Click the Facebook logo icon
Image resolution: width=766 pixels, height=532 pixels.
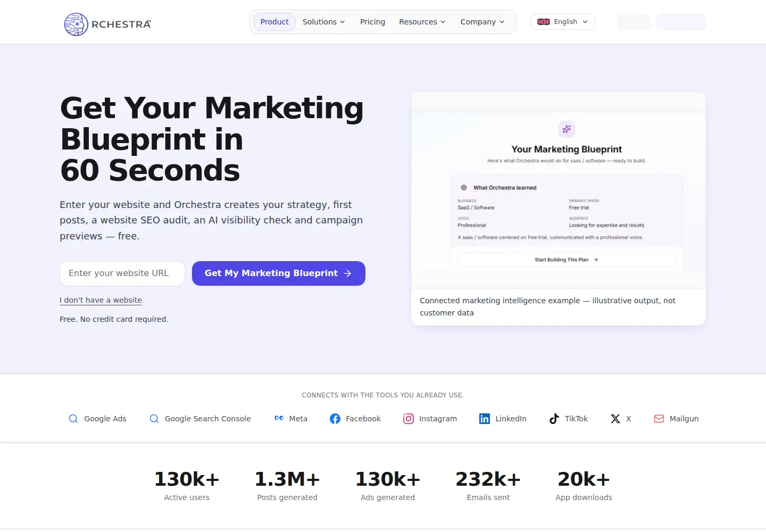335,419
